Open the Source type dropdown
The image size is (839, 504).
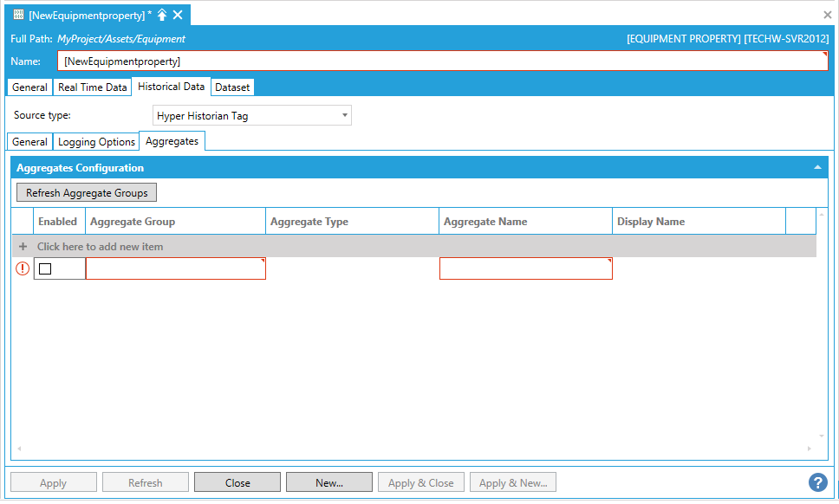pyautogui.click(x=251, y=115)
